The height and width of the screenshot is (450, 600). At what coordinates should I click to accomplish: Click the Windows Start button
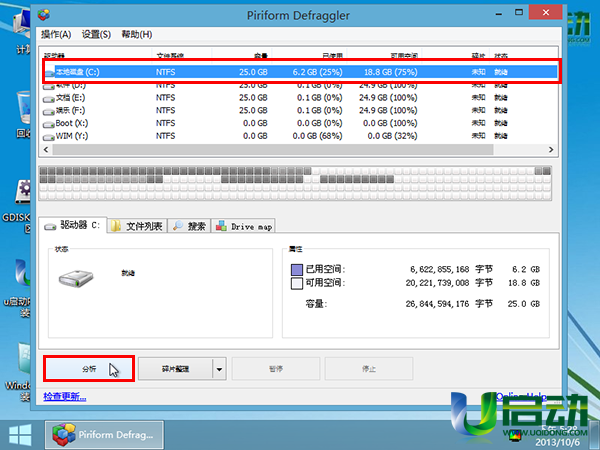click(x=20, y=435)
